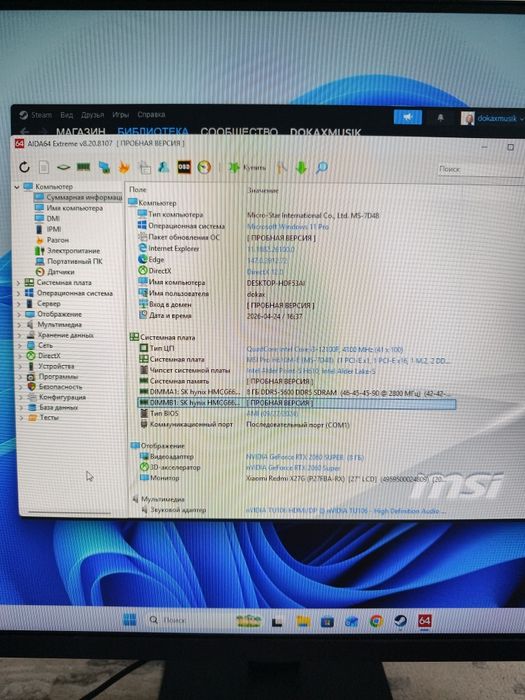Open the black OSD panel toolbar icon

click(x=184, y=167)
